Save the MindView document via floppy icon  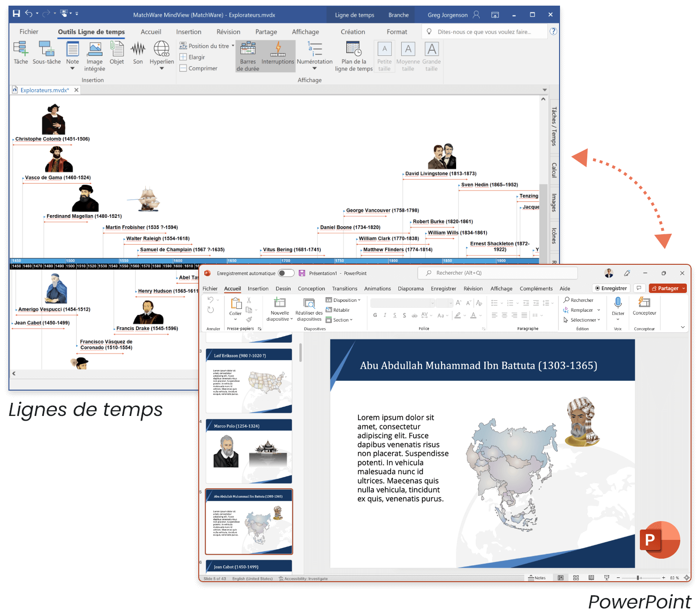click(x=16, y=14)
